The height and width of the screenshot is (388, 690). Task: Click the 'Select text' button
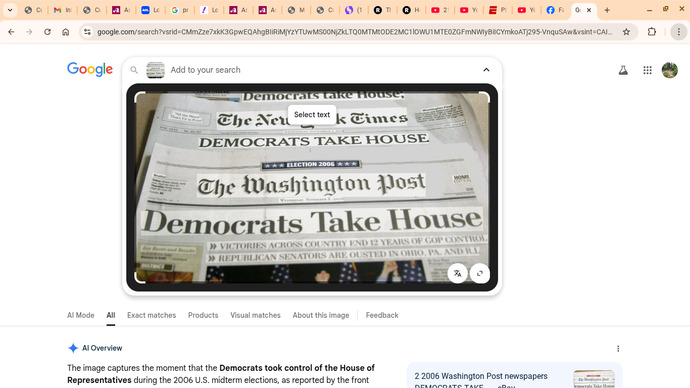click(x=312, y=114)
